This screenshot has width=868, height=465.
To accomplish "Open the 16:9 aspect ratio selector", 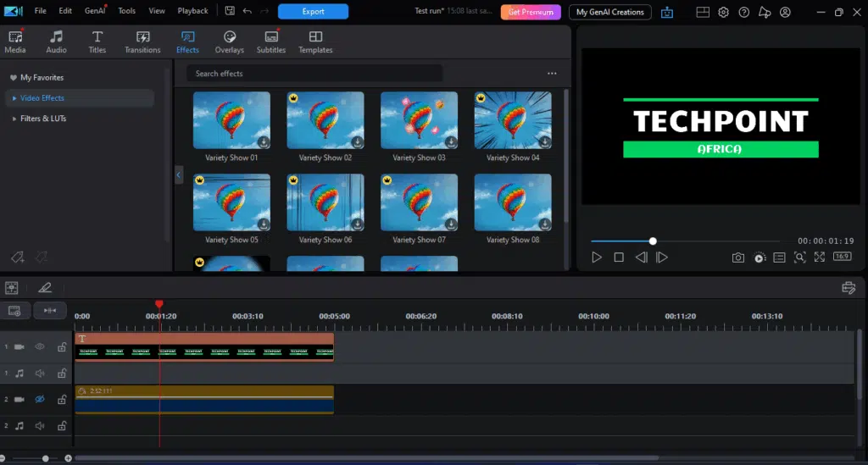I will pyautogui.click(x=842, y=257).
